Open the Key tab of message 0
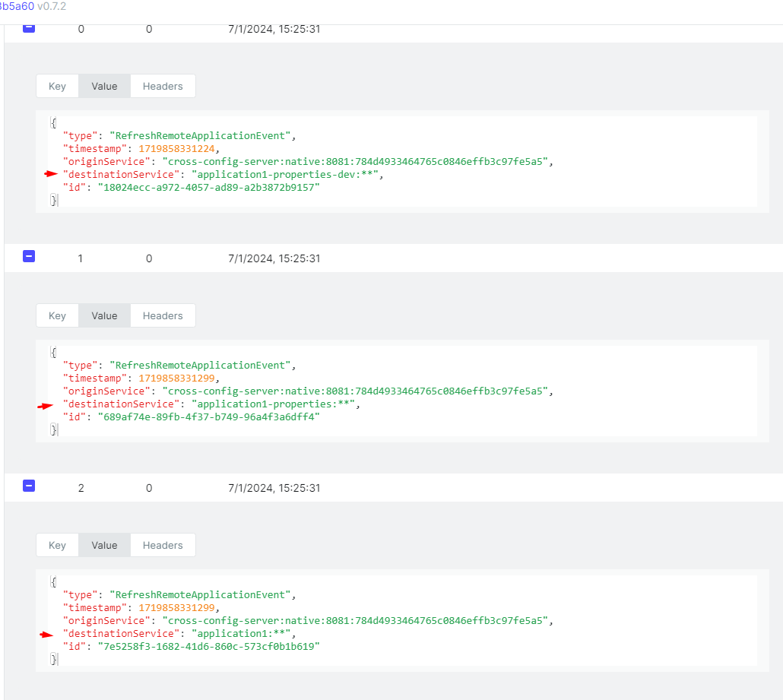The height and width of the screenshot is (700, 783). [x=58, y=87]
